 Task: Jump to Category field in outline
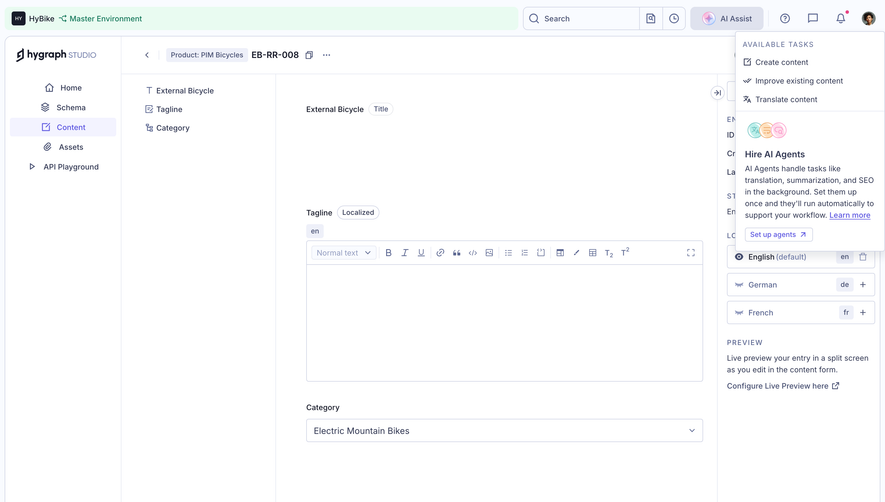[168, 128]
